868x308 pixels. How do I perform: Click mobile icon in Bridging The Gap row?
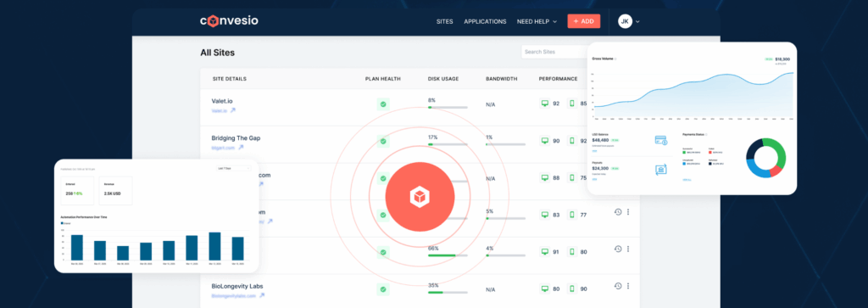click(x=572, y=141)
